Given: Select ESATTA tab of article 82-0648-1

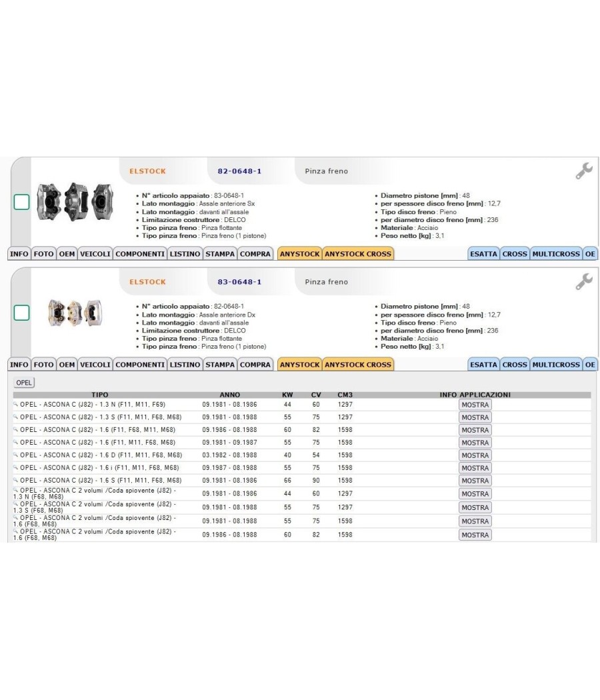Looking at the screenshot, I should [483, 254].
